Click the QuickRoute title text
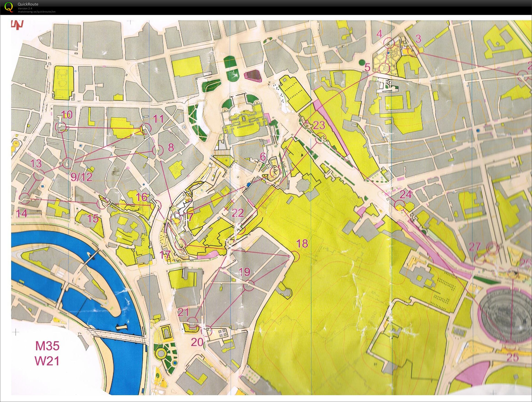The width and height of the screenshot is (532, 402). [28, 4]
